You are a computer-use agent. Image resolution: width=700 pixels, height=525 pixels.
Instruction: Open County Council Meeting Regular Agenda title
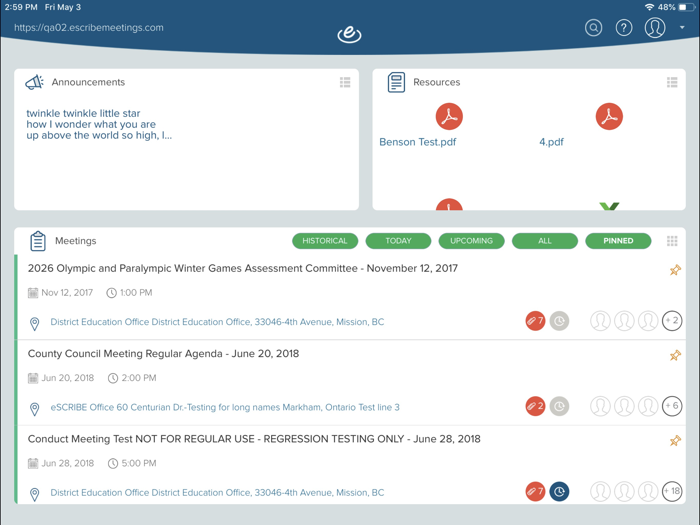click(163, 354)
